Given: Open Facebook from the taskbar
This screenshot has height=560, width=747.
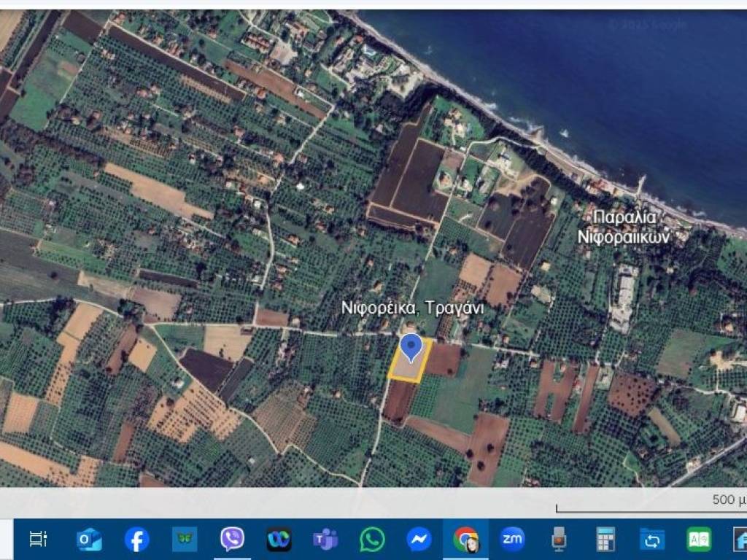Looking at the screenshot, I should click(x=137, y=540).
